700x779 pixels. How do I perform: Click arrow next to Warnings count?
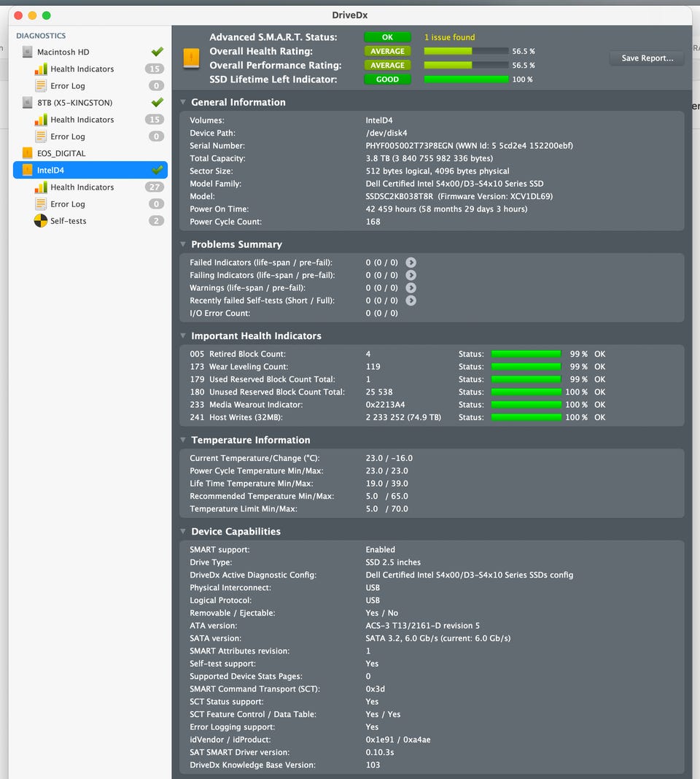click(x=411, y=287)
